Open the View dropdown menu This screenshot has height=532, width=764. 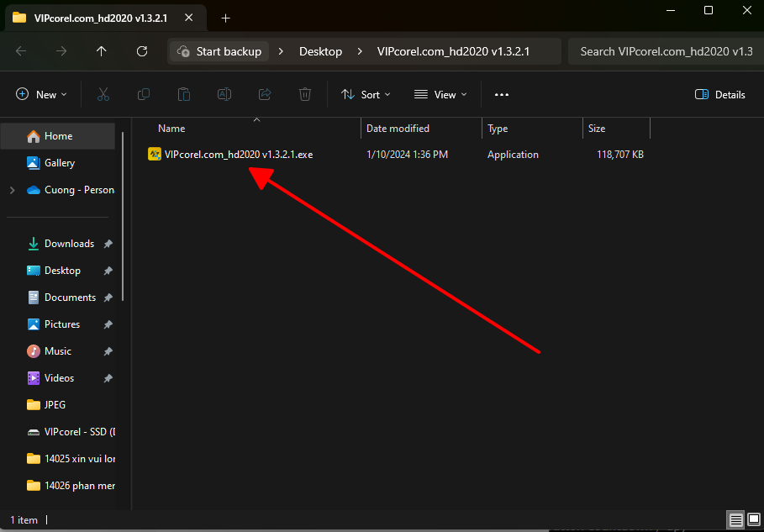point(440,94)
